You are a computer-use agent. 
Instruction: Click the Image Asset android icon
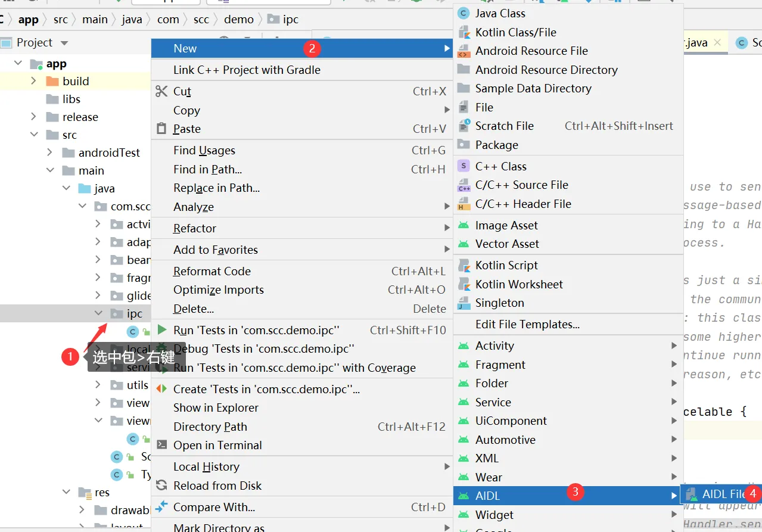[x=464, y=225]
